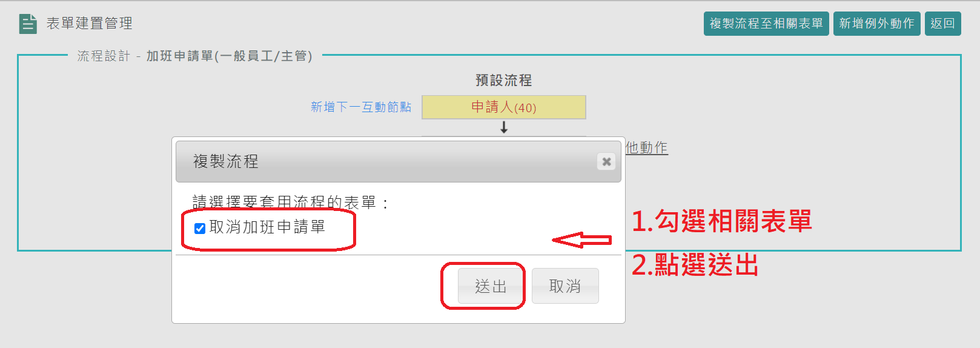Click the red left-pointing arrow annotation
The width and height of the screenshot is (980, 348).
[x=582, y=241]
